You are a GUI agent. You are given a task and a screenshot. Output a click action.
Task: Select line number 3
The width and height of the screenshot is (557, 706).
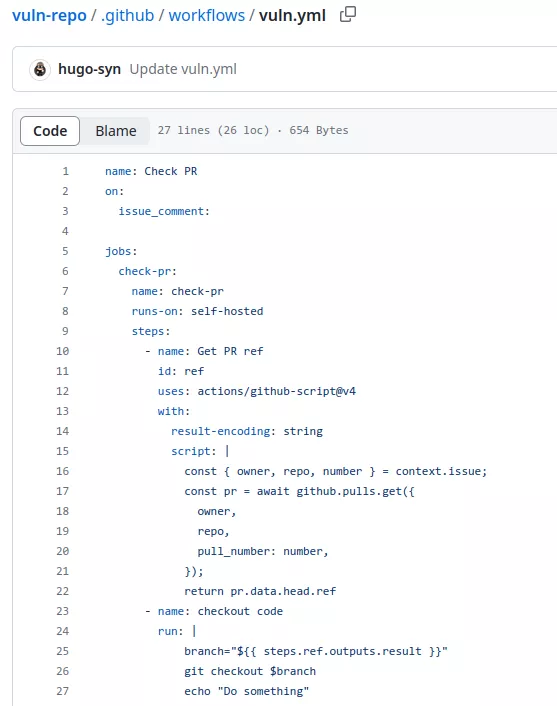pos(65,211)
